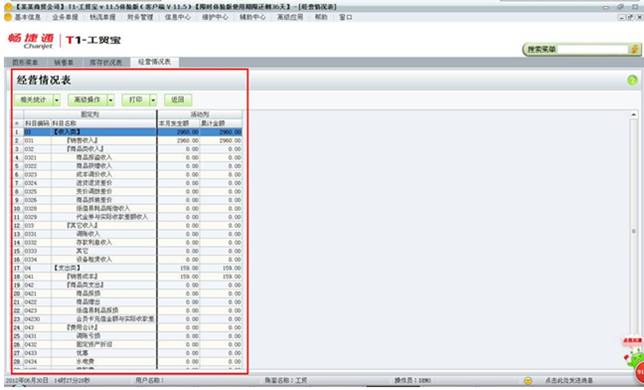Open the 帮助 menu
This screenshot has width=644, height=390.
click(321, 17)
